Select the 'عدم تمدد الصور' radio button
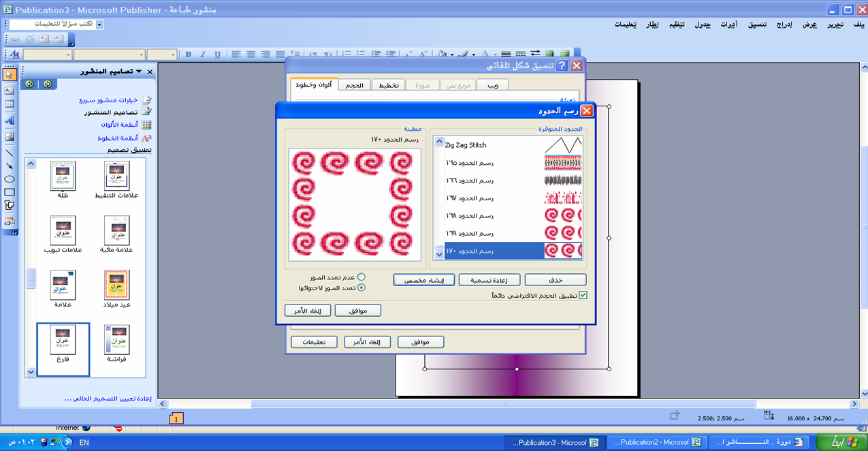This screenshot has height=451, width=868. [x=361, y=277]
